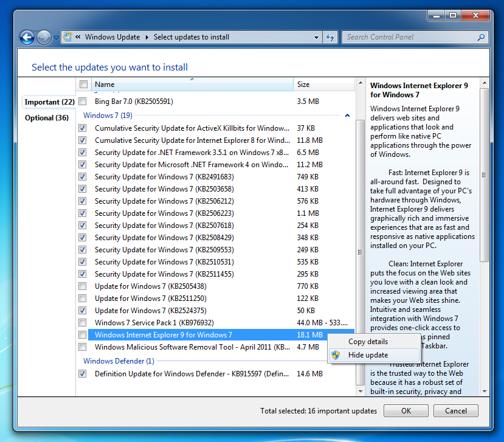Screen dimensions: 504x442
Task: Click OK to confirm selected updates
Action: pos(406,410)
